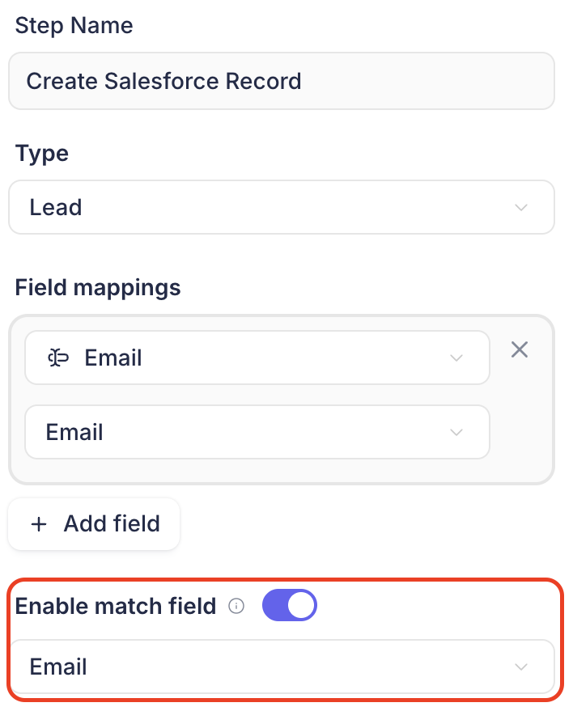573x728 pixels.
Task: Click the chevron arrow in Type dropdown
Action: pyautogui.click(x=521, y=208)
